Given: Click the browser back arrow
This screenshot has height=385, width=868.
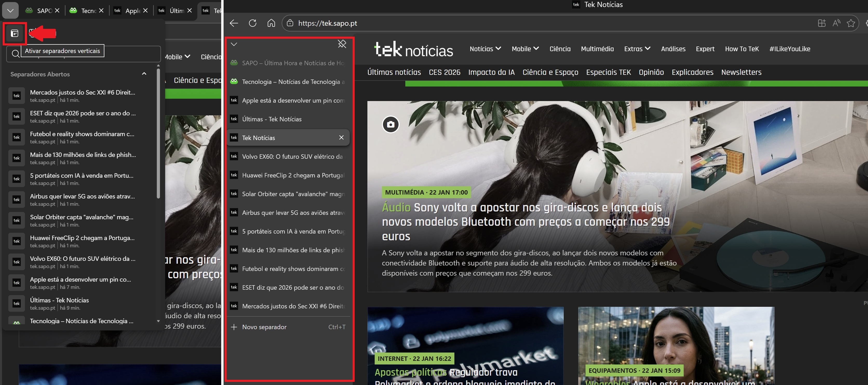Looking at the screenshot, I should click(x=234, y=23).
